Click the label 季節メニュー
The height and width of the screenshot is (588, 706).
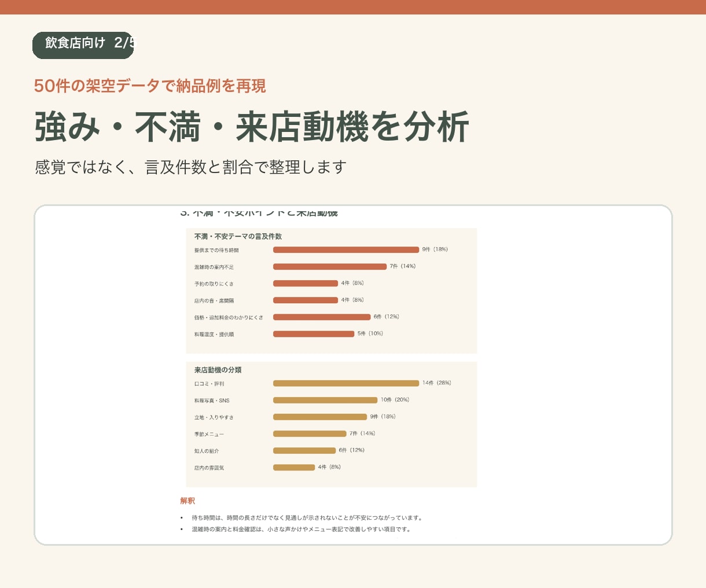pos(209,435)
